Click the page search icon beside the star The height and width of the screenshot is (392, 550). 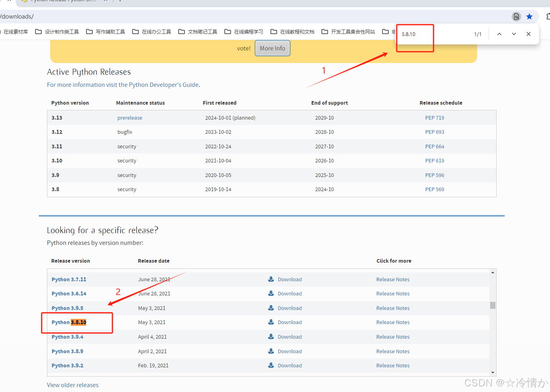click(x=516, y=17)
